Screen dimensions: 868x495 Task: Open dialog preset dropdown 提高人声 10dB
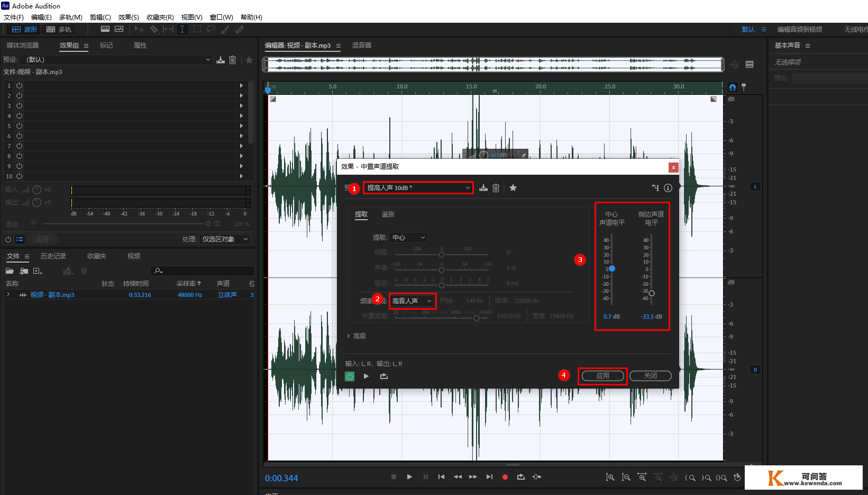pos(418,188)
